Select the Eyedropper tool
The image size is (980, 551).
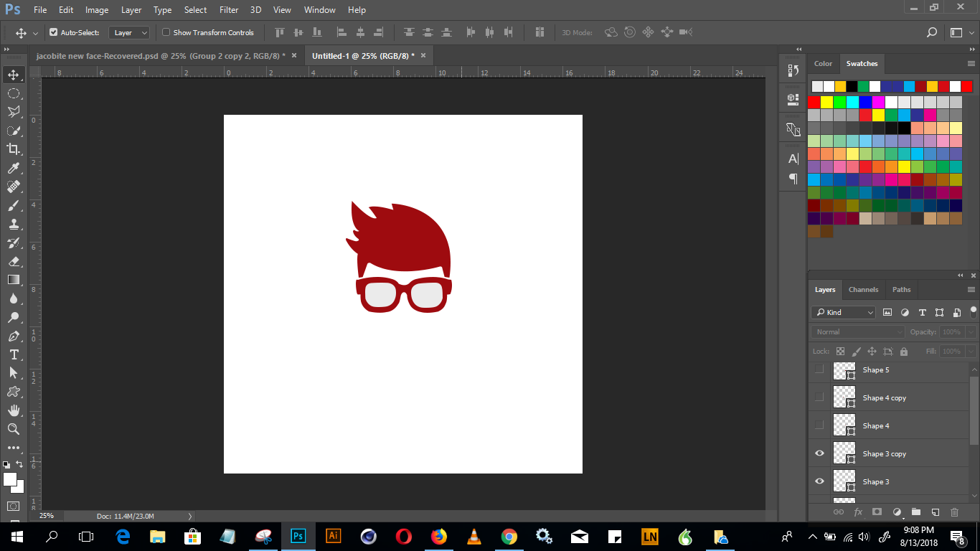(x=14, y=168)
